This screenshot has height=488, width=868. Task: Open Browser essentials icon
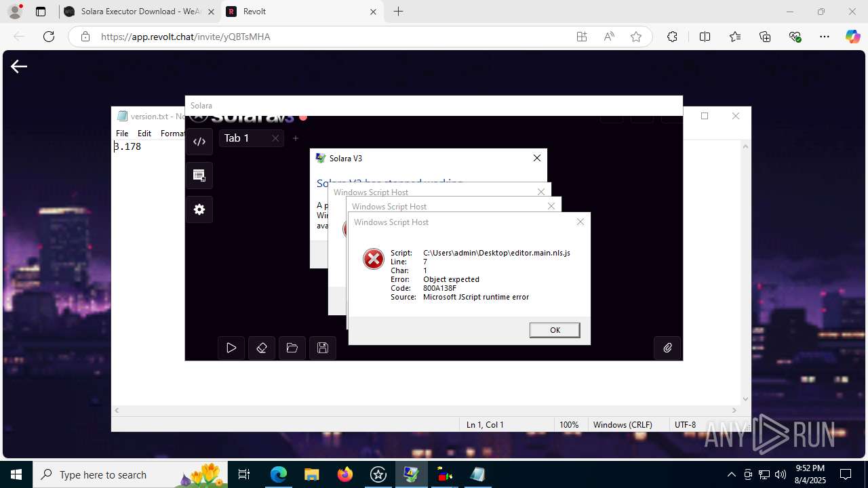tap(795, 37)
